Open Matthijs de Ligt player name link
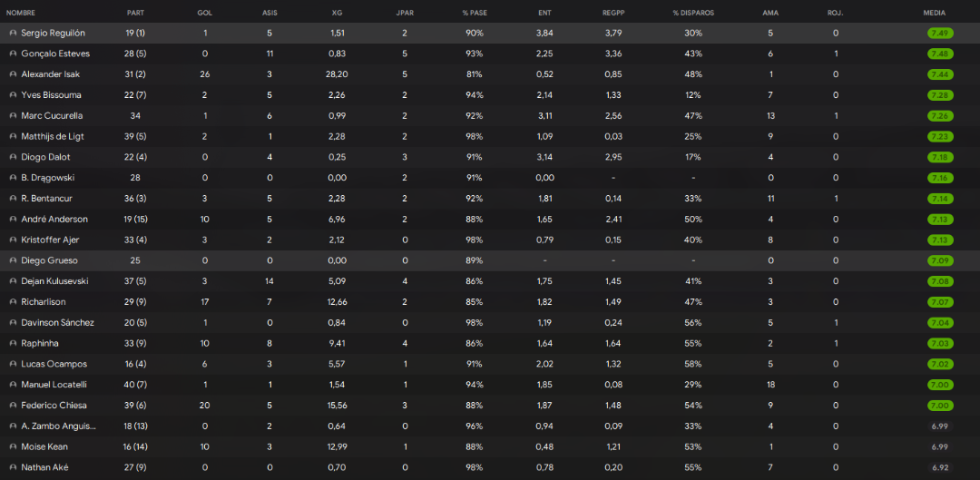 coord(53,136)
